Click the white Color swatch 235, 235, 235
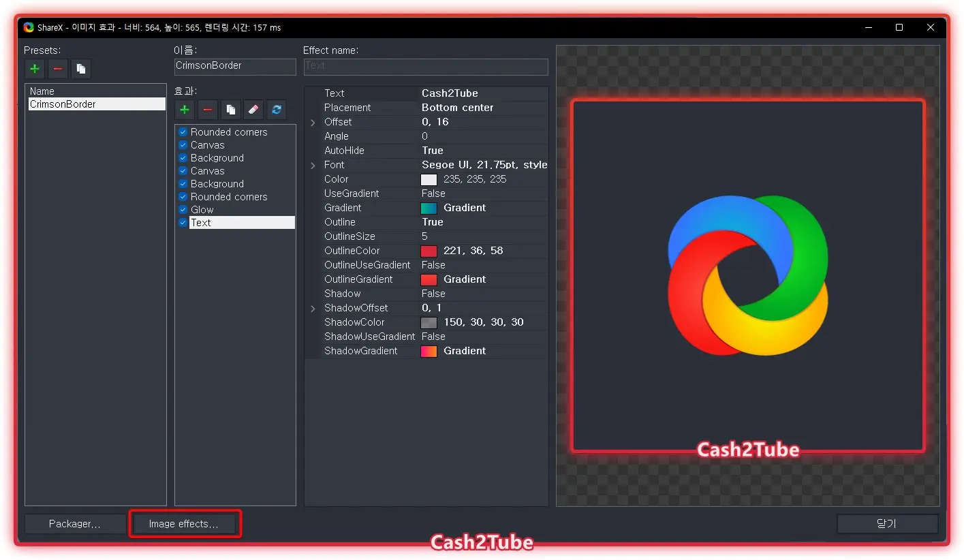Viewport: 964px width, 560px height. [x=429, y=180]
